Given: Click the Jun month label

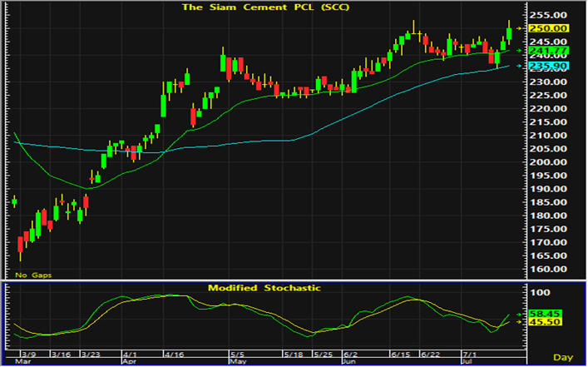Looking at the screenshot, I should tap(348, 361).
